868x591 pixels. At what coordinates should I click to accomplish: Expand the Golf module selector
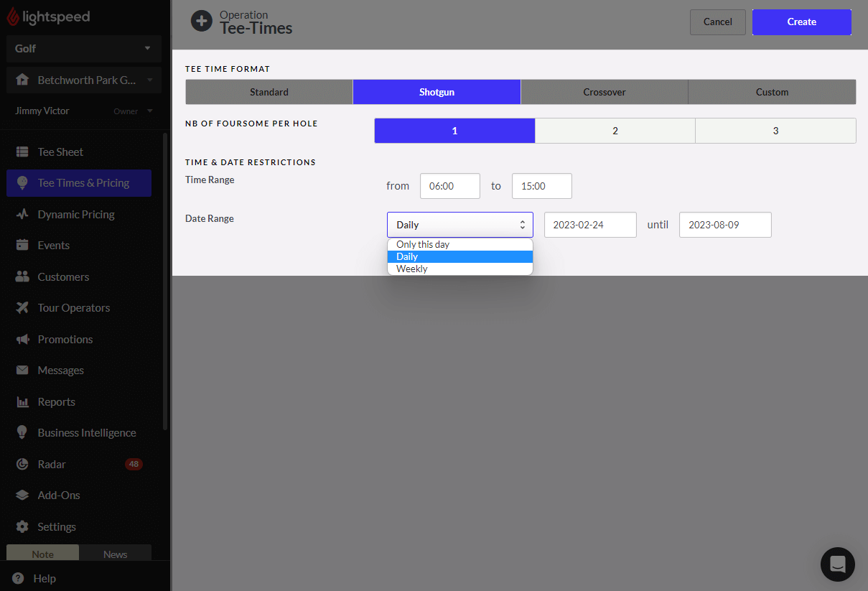pos(83,48)
